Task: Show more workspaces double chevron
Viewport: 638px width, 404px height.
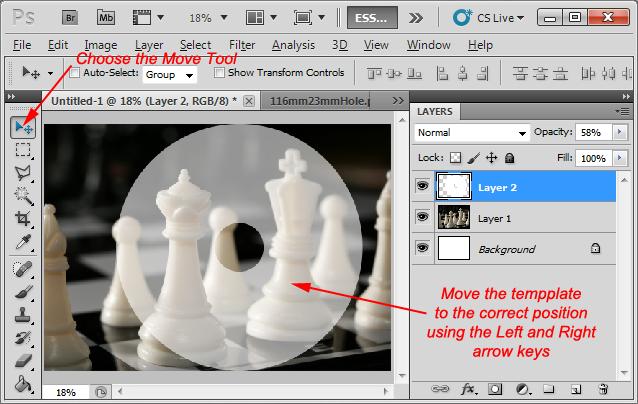Action: pos(415,18)
